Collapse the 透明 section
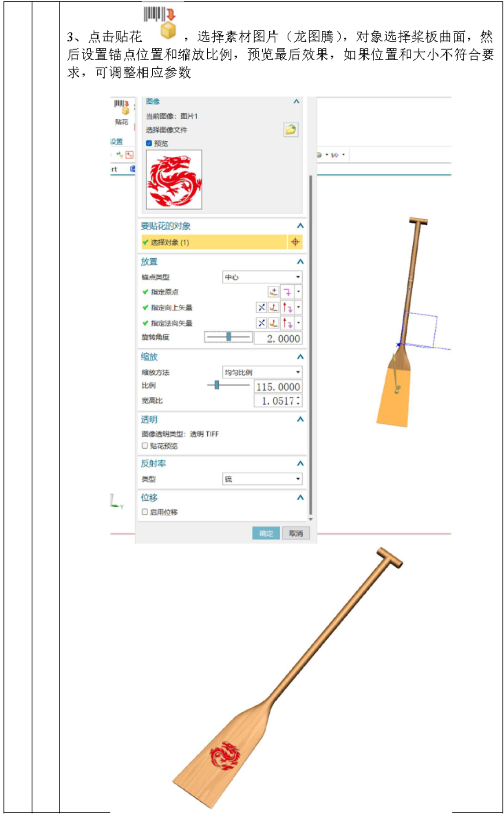504x815 pixels. coord(300,419)
